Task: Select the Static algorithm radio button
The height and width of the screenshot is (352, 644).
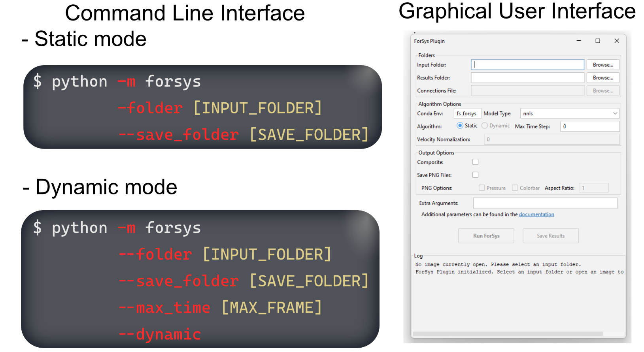Action: pos(460,126)
